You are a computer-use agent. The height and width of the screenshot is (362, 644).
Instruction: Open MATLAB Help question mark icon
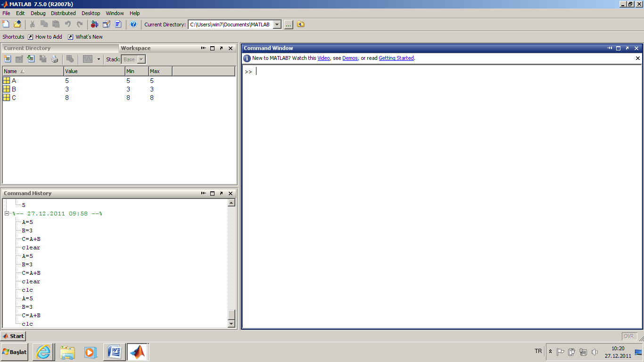[133, 24]
